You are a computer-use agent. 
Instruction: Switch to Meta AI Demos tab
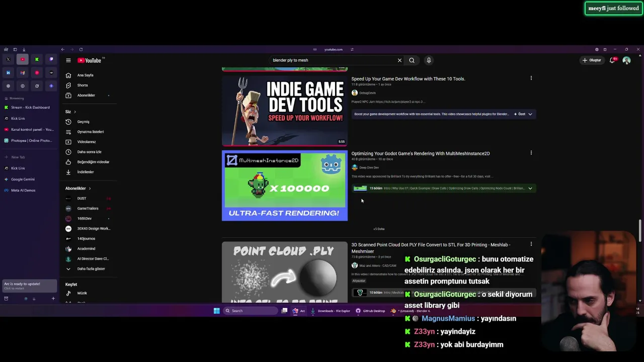click(x=29, y=190)
